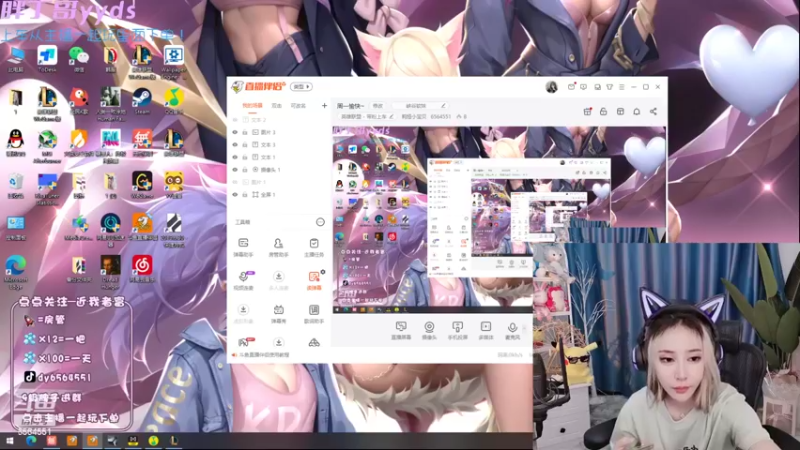Hide the 全屏 1 layer
Image resolution: width=800 pixels, height=450 pixels.
[x=235, y=194]
